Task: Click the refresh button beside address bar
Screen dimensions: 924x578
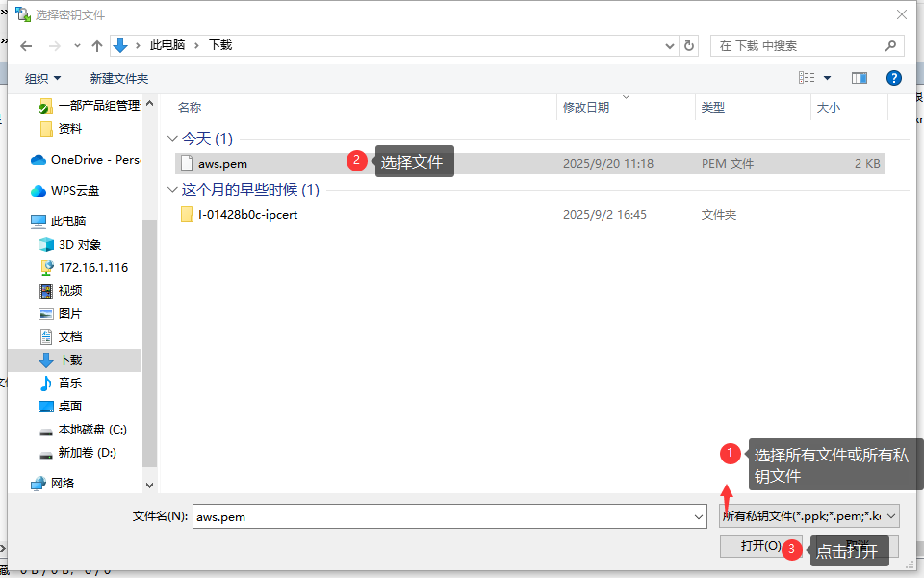Action: [x=689, y=46]
